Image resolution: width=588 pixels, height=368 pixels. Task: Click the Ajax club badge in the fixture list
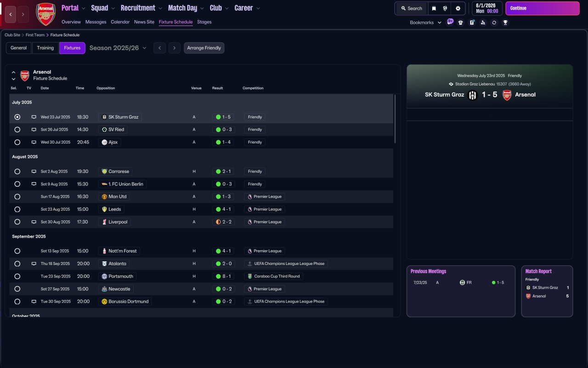[x=104, y=142]
